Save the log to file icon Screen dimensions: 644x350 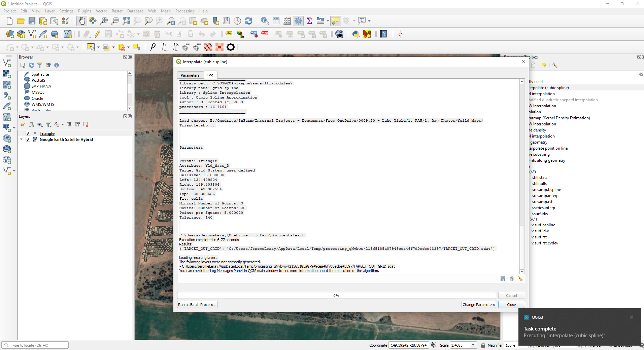(x=503, y=279)
